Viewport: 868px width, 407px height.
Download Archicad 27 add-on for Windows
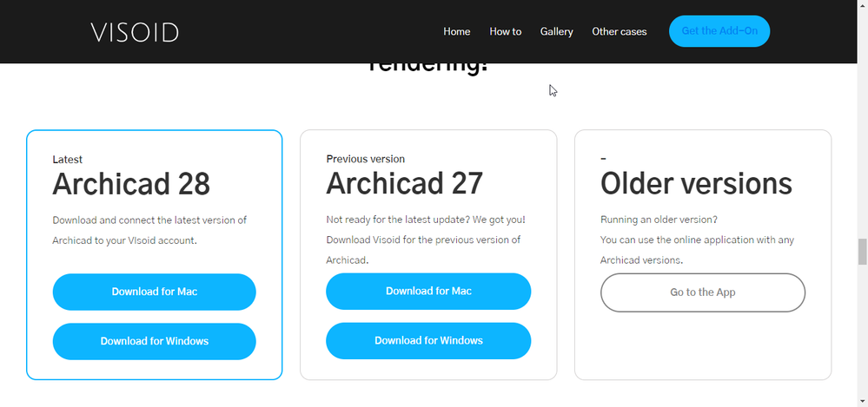(x=428, y=340)
